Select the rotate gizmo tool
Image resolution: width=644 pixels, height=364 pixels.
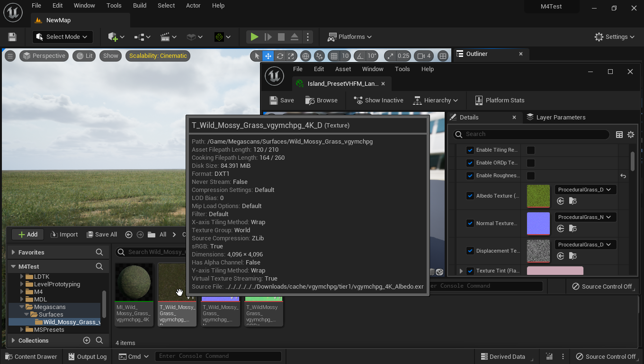[280, 56]
